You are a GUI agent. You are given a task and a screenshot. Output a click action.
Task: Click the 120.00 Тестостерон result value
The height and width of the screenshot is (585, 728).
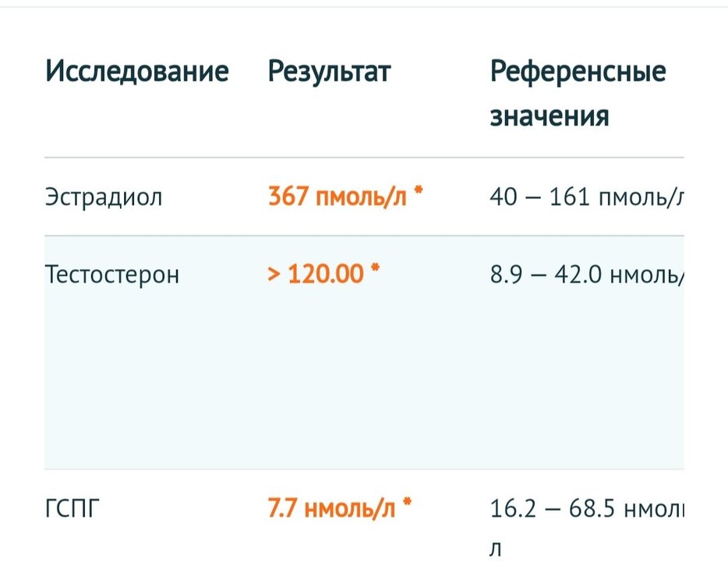click(326, 275)
